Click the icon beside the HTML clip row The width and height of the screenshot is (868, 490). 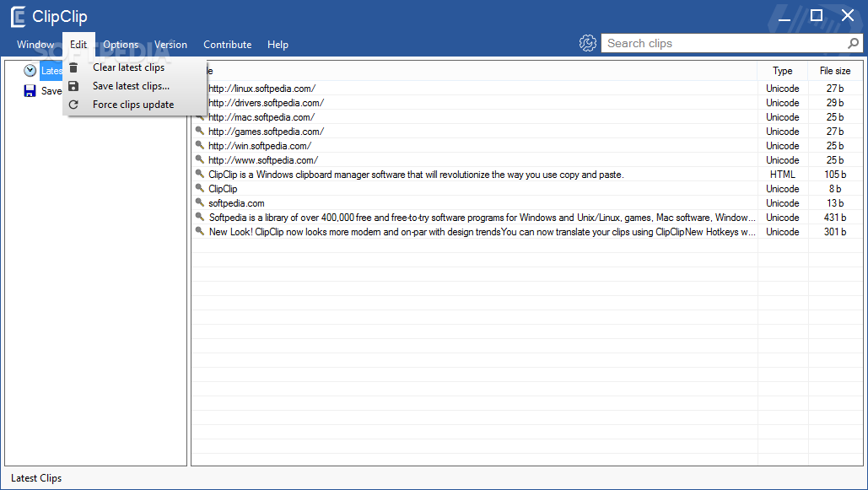[200, 174]
